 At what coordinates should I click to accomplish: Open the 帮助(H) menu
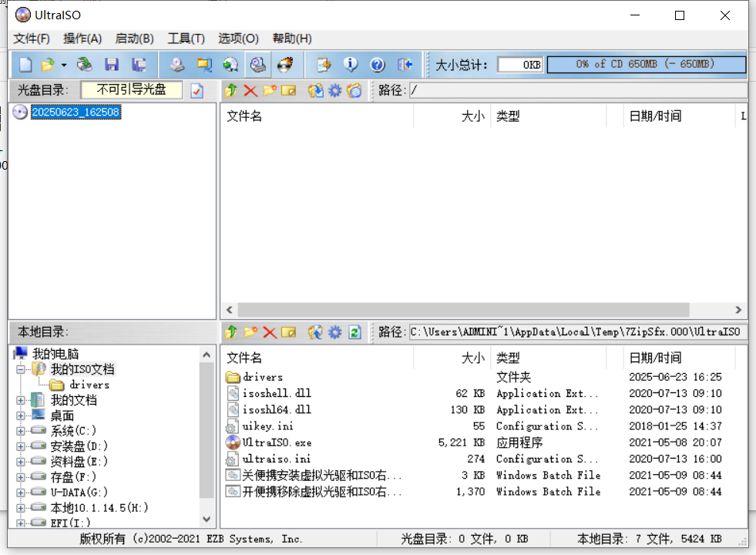292,38
